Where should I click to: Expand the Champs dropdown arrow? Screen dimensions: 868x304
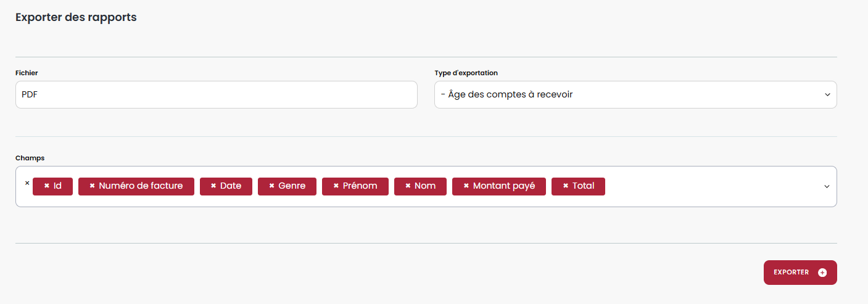(827, 187)
